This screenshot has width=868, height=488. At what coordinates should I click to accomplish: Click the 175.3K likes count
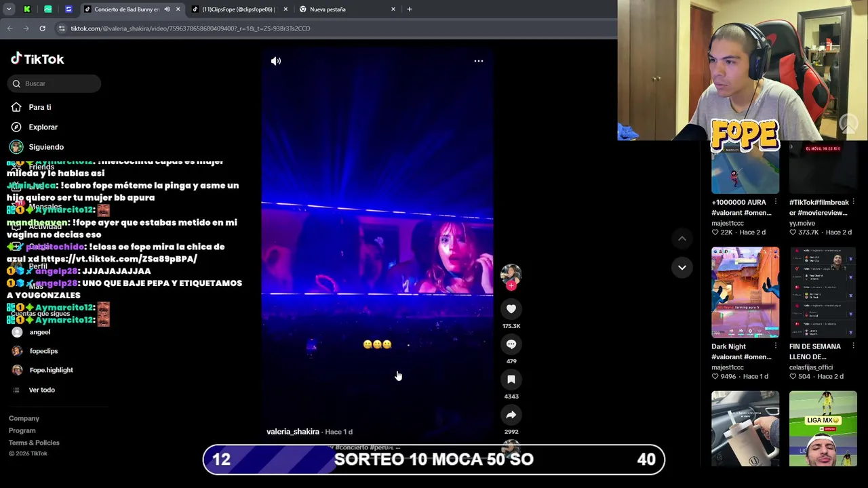511,326
